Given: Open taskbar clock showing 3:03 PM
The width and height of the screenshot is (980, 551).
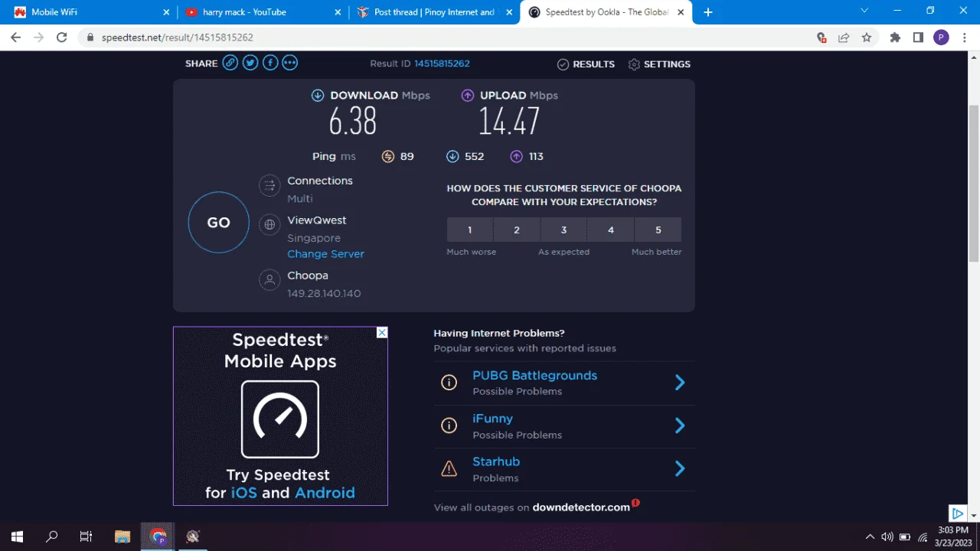Looking at the screenshot, I should click(x=953, y=536).
